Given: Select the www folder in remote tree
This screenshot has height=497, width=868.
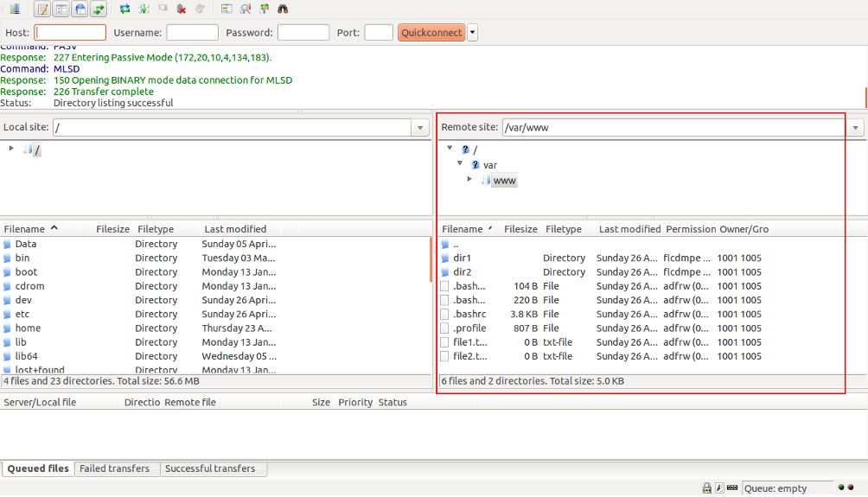Looking at the screenshot, I should pyautogui.click(x=504, y=181).
